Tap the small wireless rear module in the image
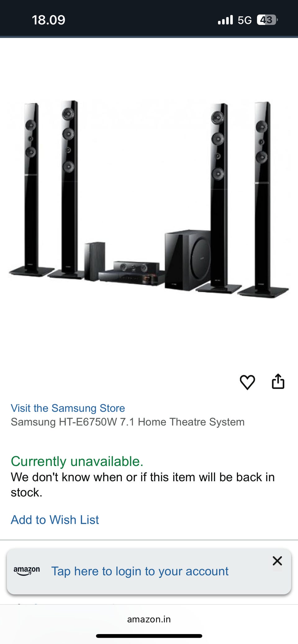Screen dimensions: 298x644 click(95, 261)
